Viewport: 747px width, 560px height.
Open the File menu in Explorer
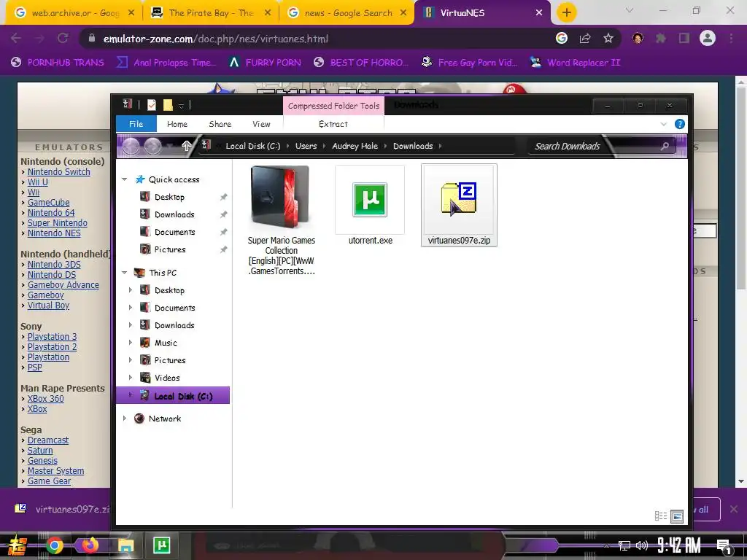click(136, 124)
